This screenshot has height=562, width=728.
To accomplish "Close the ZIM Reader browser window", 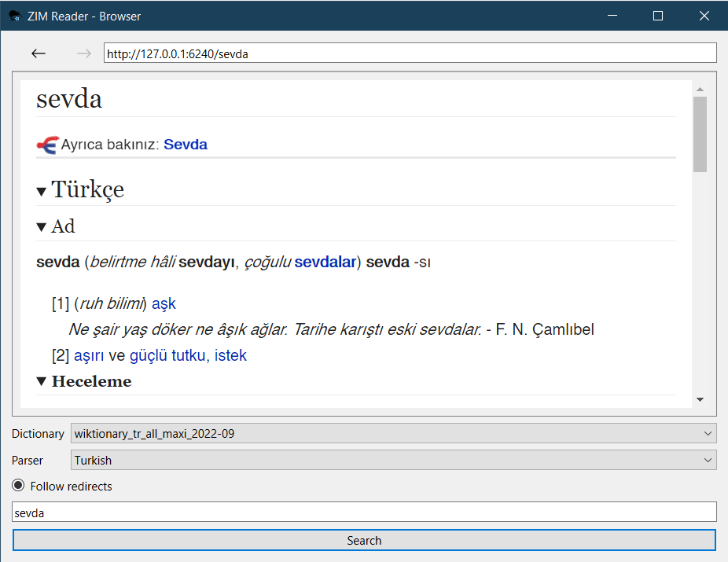I will [704, 16].
